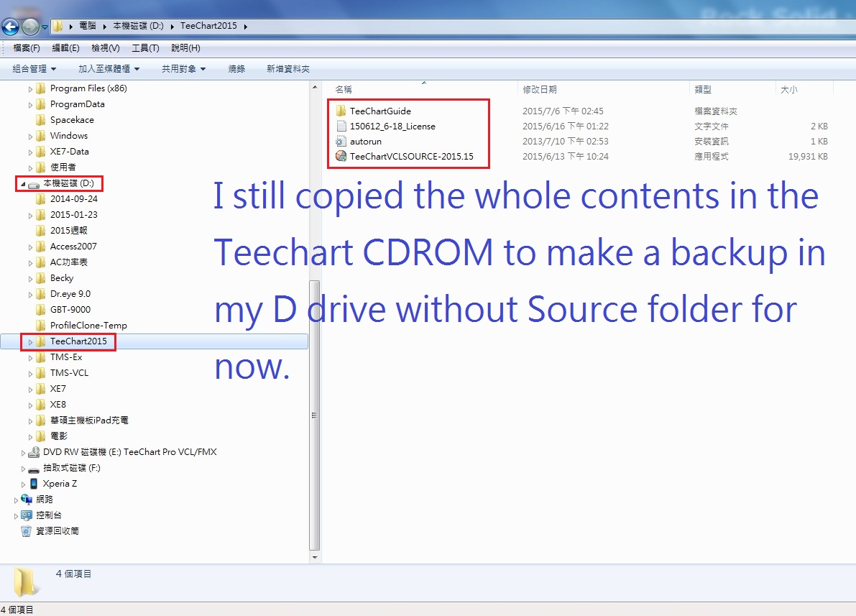856x616 pixels.
Task: Collapse the 本機磁碟 (D:) tree node
Action: (23, 184)
